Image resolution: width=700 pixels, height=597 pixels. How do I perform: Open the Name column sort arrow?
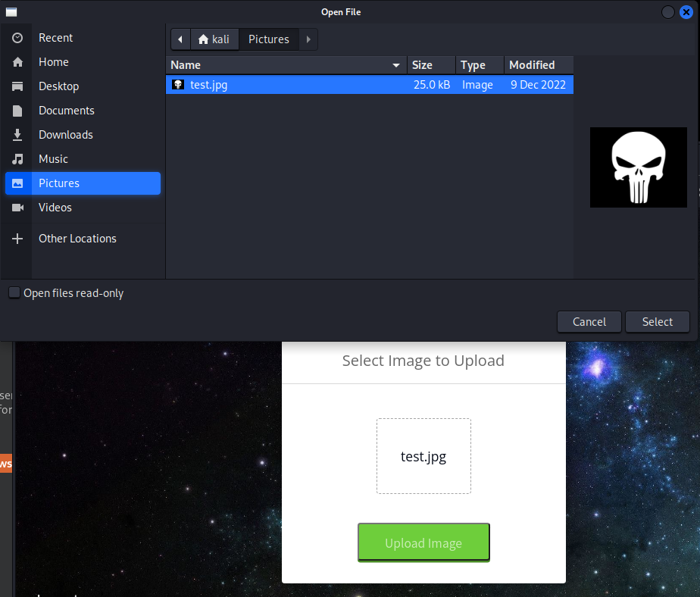[396, 65]
